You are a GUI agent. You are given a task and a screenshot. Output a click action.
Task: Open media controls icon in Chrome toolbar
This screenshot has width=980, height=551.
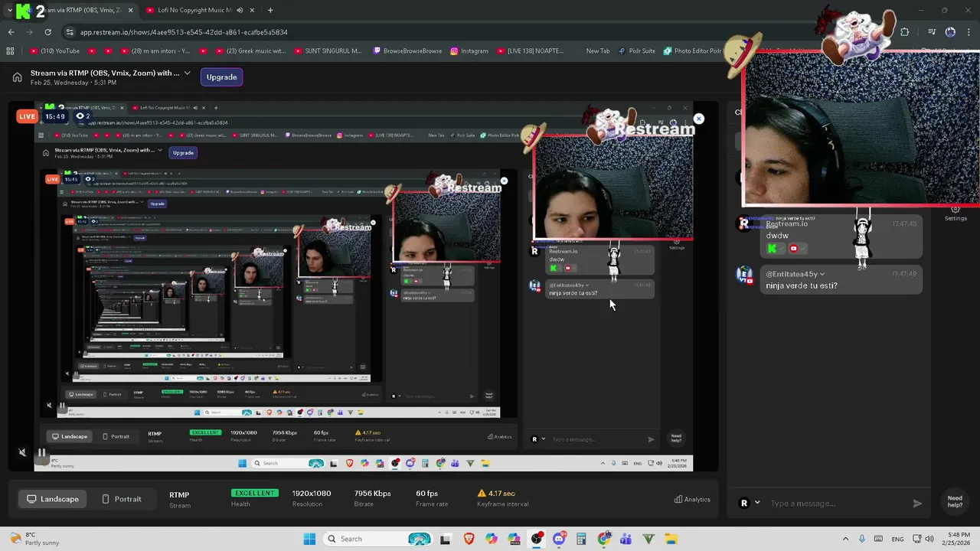pyautogui.click(x=932, y=32)
